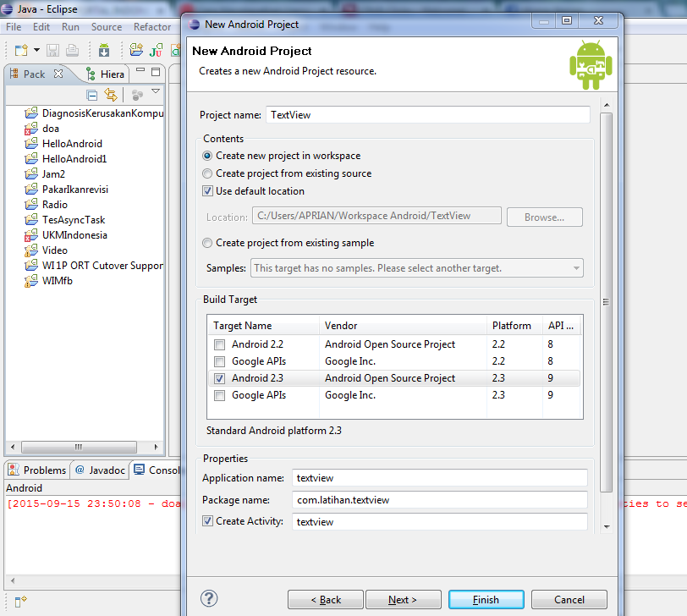Click the Next button

pos(403,599)
